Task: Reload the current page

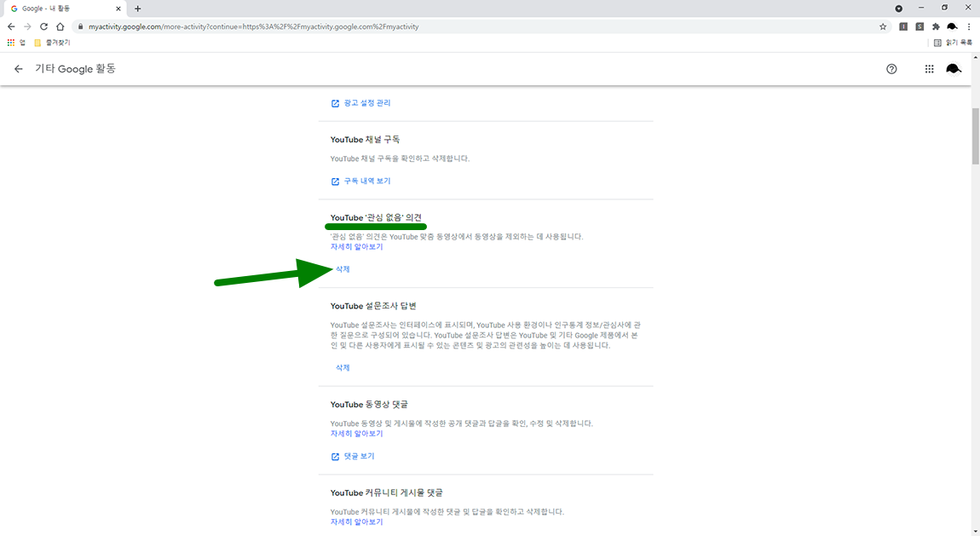Action: [43, 27]
